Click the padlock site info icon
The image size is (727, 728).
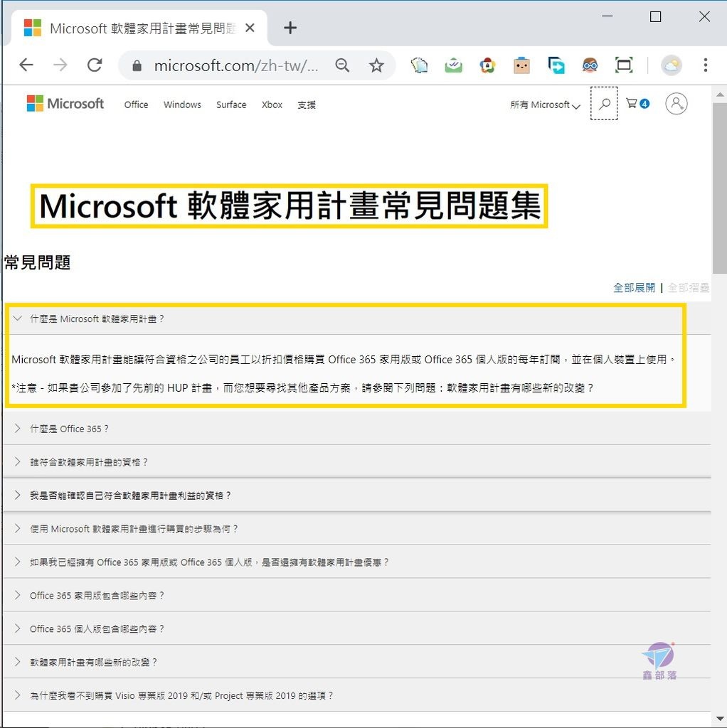[137, 65]
